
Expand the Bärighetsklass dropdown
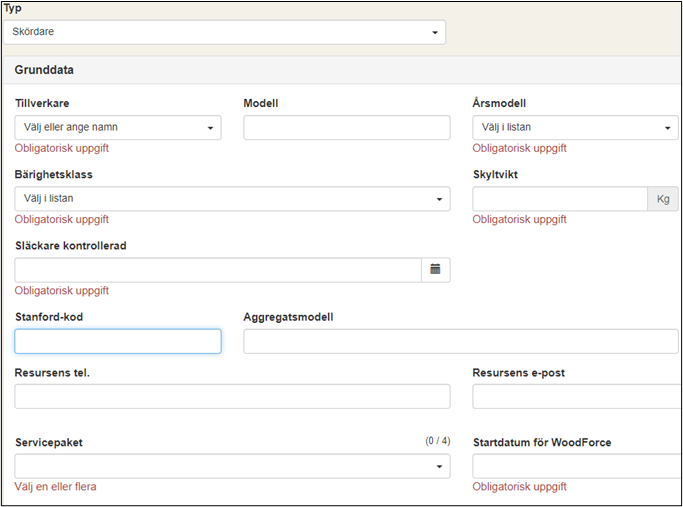[232, 199]
